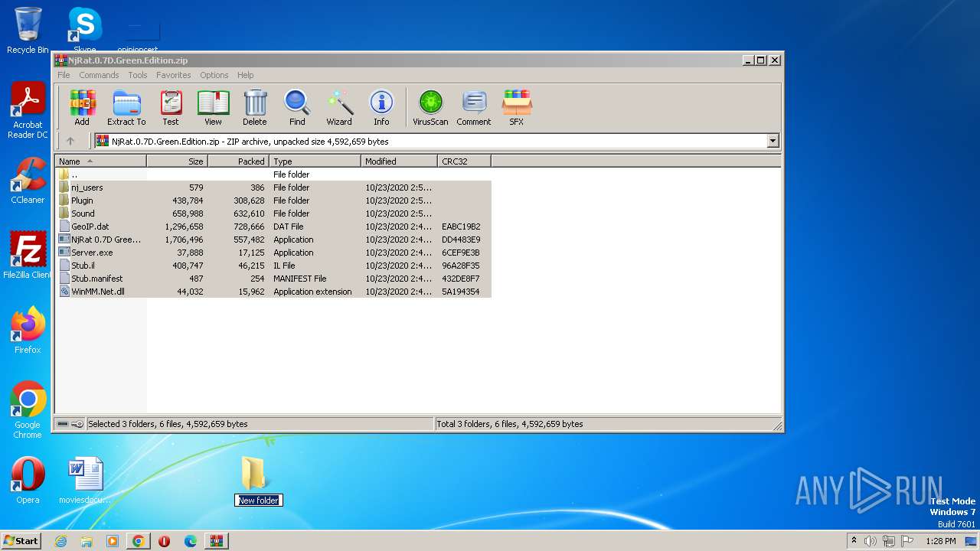
Task: Open FileZilla Client shortcut
Action: coord(28,256)
